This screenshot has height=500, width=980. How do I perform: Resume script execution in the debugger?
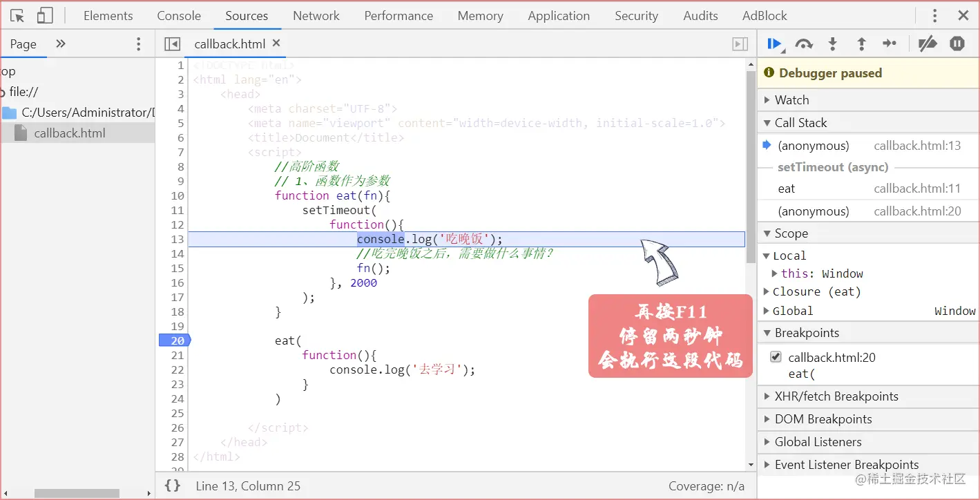(x=775, y=43)
